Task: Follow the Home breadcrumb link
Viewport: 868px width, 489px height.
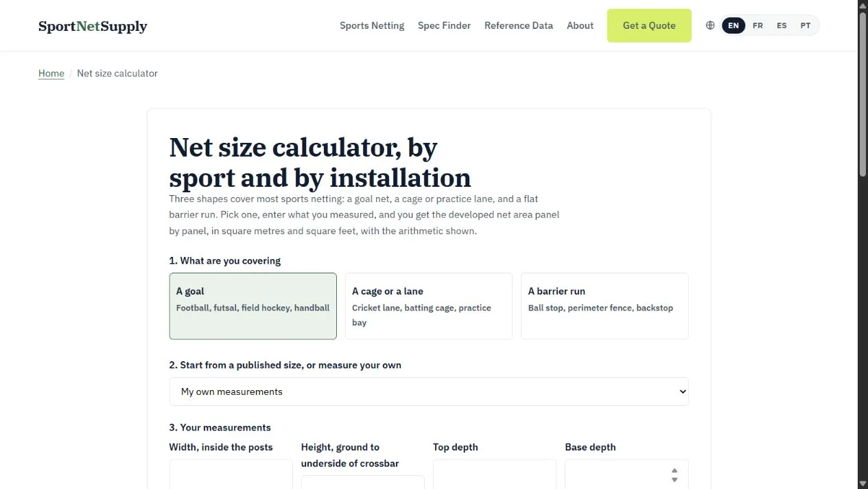Action: pos(51,73)
